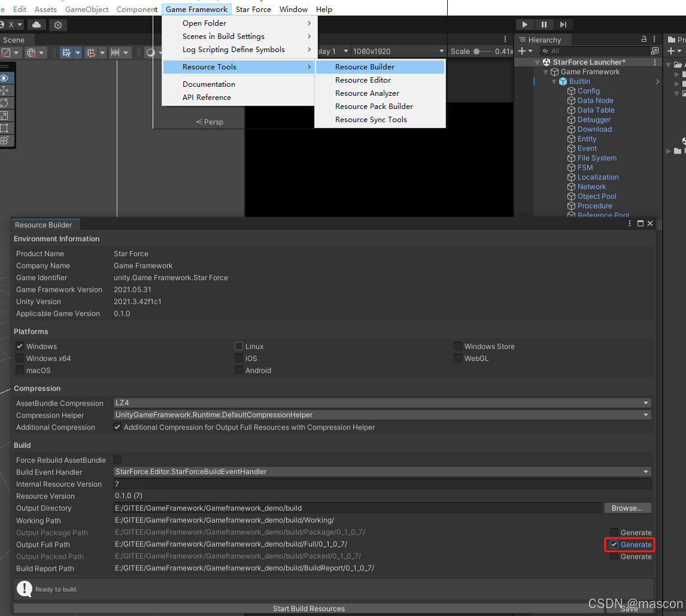
Task: Enable the Windows x64 platform checkbox
Action: pos(20,358)
